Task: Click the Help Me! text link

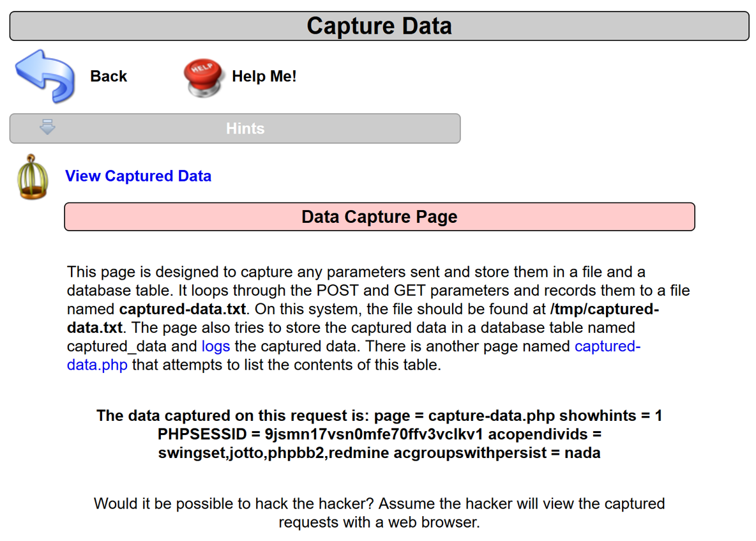Action: click(x=264, y=76)
